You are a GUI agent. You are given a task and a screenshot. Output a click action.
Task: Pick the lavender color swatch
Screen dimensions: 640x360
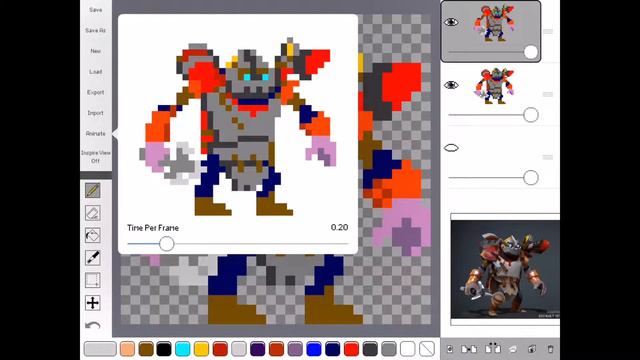tap(295, 349)
